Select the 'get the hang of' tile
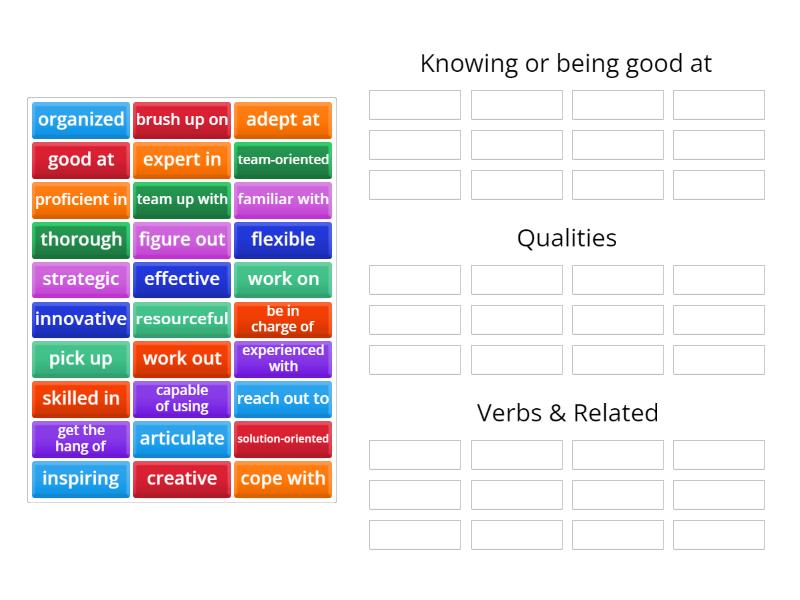The height and width of the screenshot is (600, 800). point(80,439)
